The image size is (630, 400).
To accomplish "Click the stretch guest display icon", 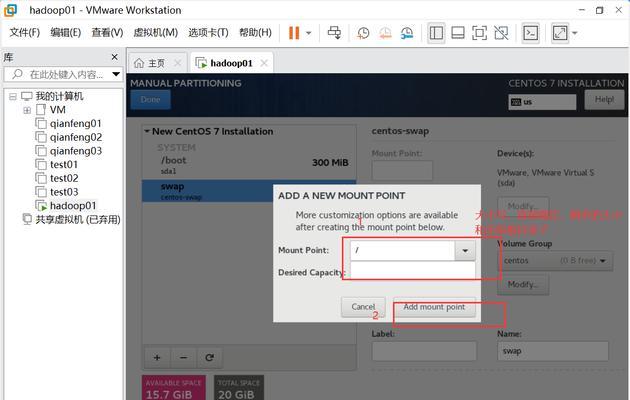I will [x=560, y=33].
